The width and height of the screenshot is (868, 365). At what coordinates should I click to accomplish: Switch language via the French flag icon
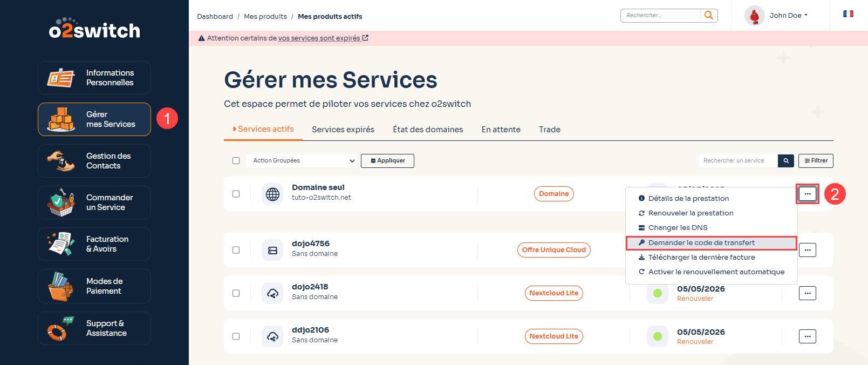[848, 14]
